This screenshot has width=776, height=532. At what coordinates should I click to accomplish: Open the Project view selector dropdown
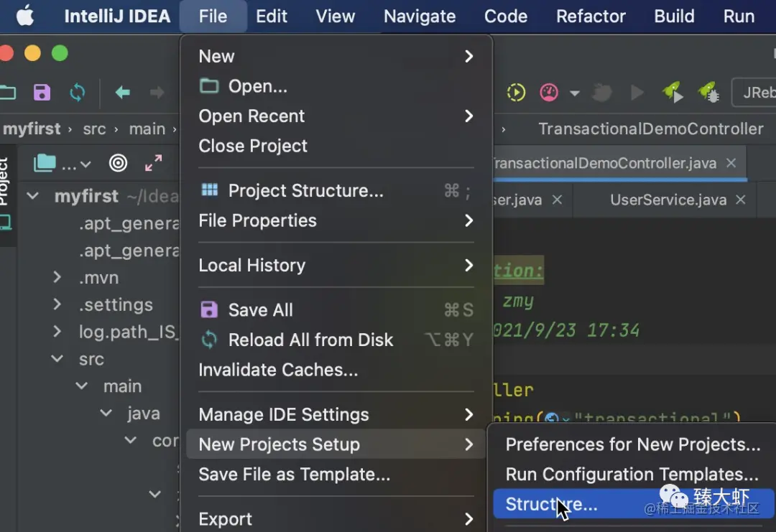[63, 163]
